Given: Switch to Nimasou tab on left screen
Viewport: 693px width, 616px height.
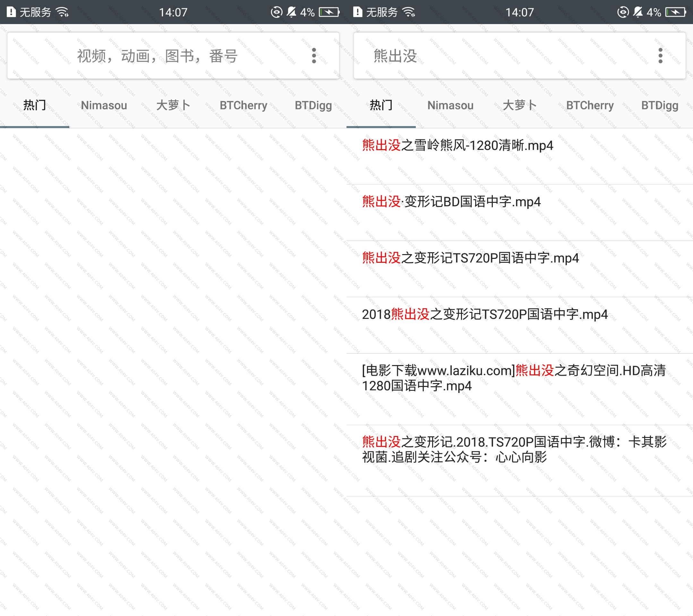Looking at the screenshot, I should click(104, 106).
